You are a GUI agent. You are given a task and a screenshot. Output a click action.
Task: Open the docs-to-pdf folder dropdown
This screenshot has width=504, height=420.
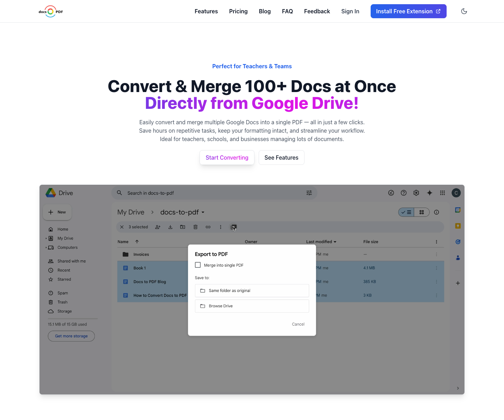click(182, 212)
